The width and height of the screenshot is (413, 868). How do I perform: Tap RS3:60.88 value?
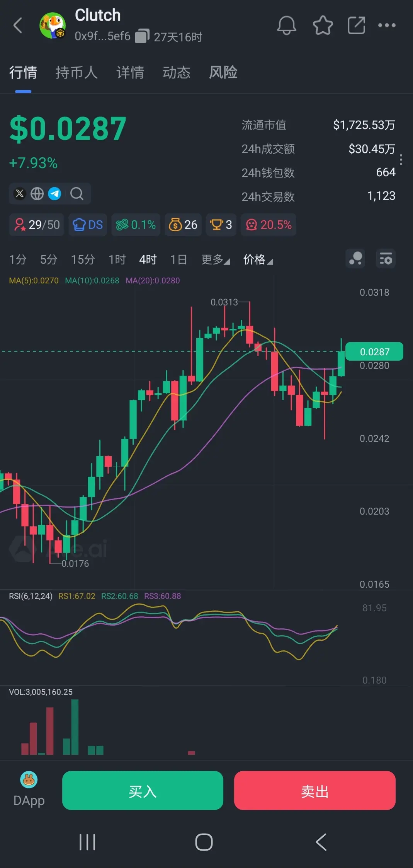[162, 596]
